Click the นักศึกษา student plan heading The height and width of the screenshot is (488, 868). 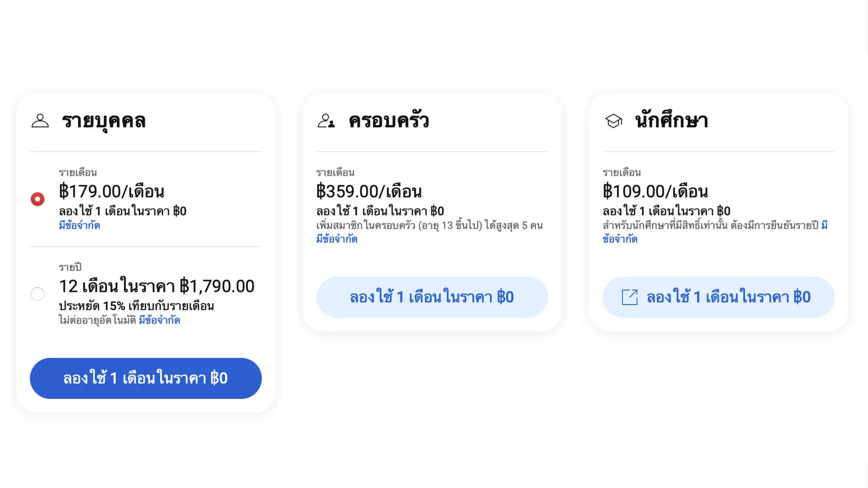[x=671, y=121]
